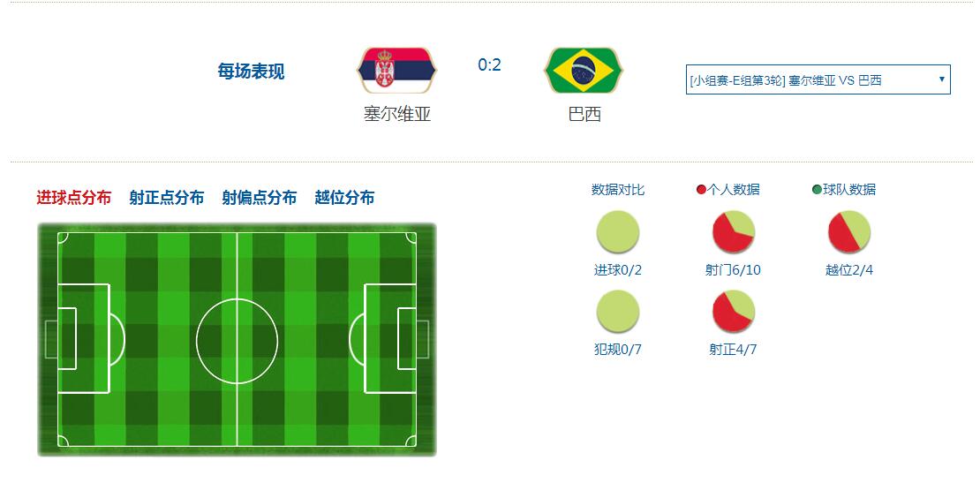
Task: Click the 越位2/4 pie chart
Action: coord(848,232)
